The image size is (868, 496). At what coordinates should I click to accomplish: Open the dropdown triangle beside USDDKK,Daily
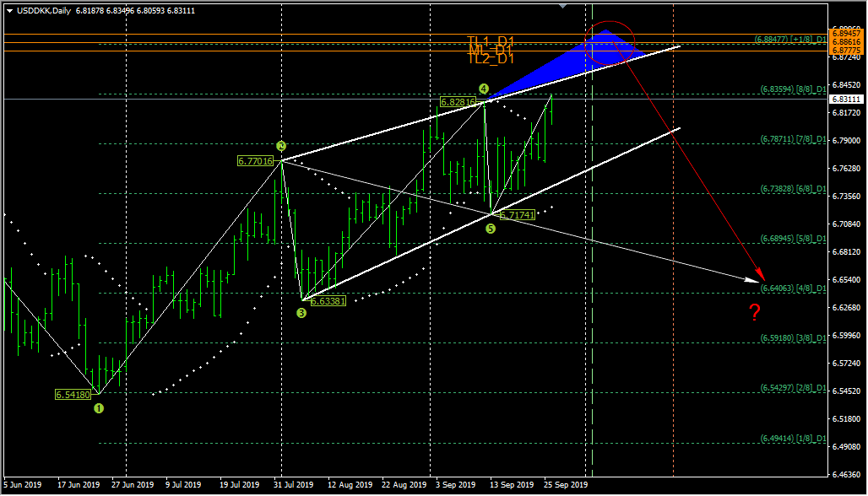[9, 10]
